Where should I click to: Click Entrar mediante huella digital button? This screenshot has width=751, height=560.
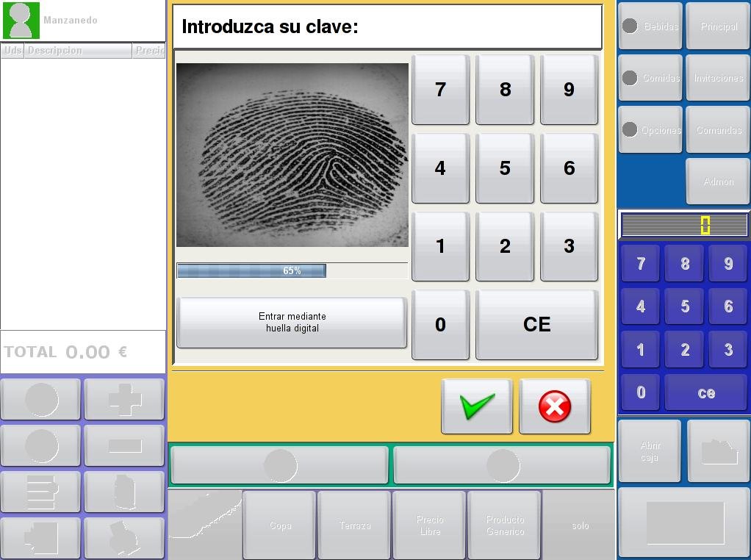(292, 323)
